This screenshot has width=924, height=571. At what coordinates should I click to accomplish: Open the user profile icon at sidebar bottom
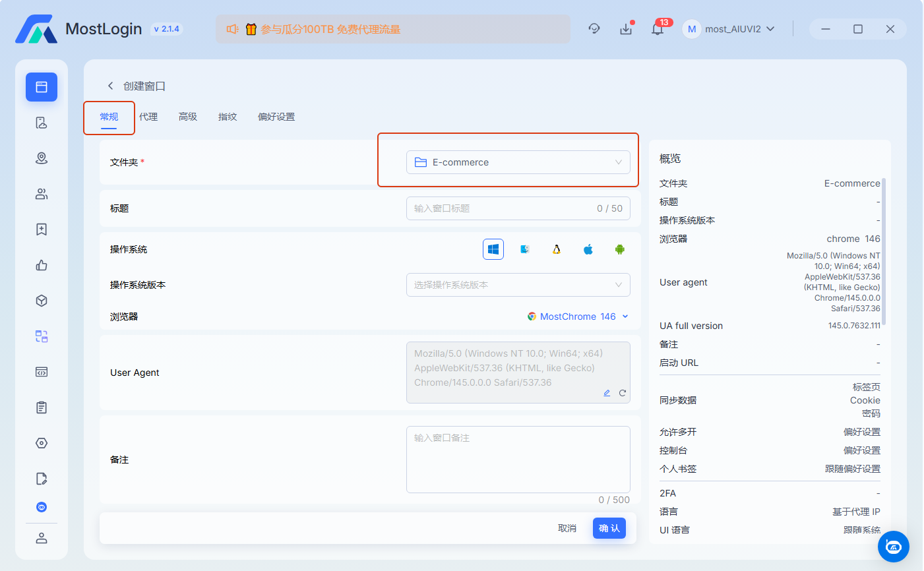[42, 538]
